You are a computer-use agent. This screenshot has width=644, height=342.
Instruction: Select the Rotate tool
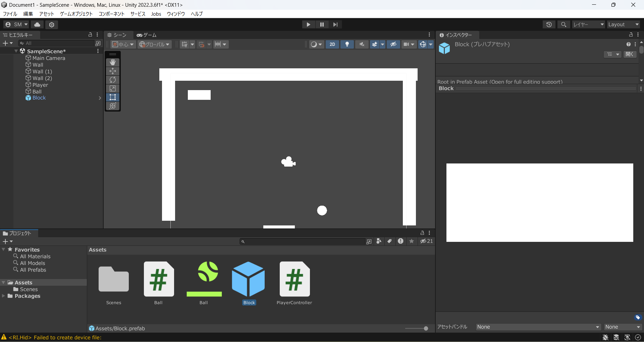tap(113, 80)
